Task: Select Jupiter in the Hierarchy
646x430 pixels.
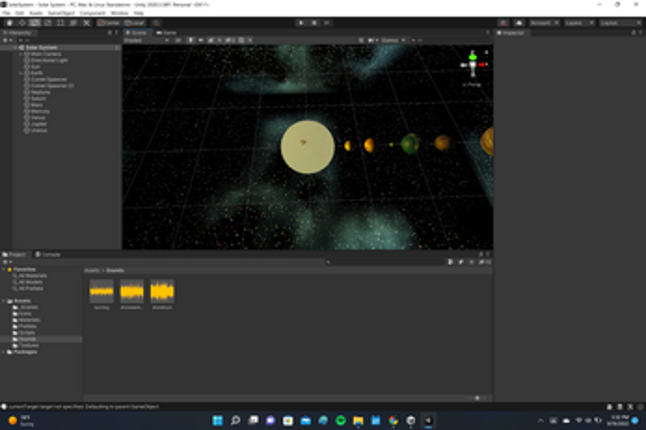Action: [x=39, y=124]
